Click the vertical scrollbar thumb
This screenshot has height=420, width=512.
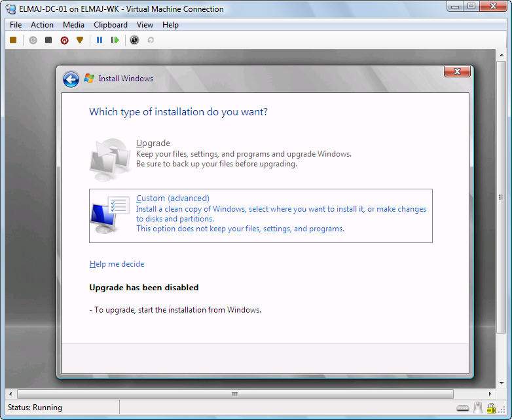tap(502, 197)
